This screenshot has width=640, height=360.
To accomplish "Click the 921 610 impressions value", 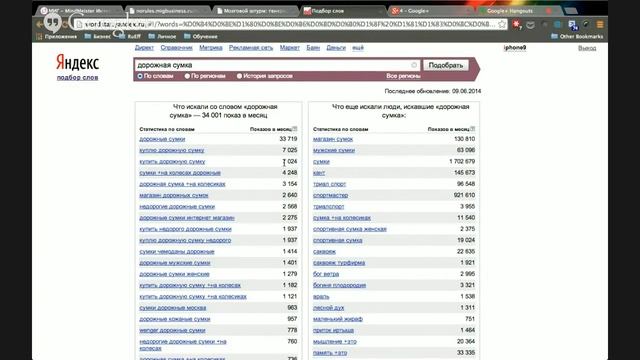I will pos(464,195).
